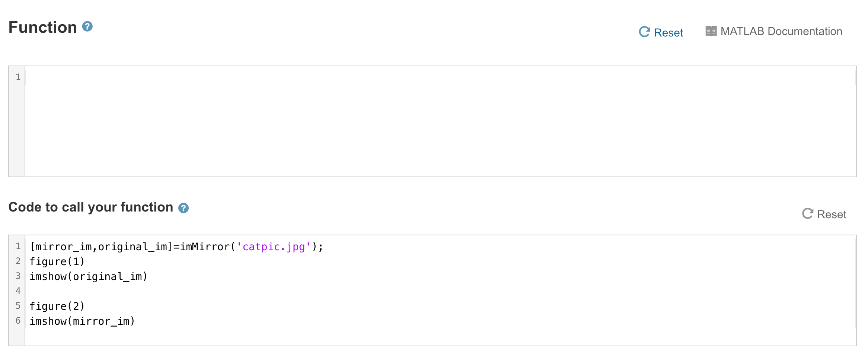868x356 pixels.
Task: Select the blue question mark beside the Function heading
Action: pyautogui.click(x=87, y=27)
